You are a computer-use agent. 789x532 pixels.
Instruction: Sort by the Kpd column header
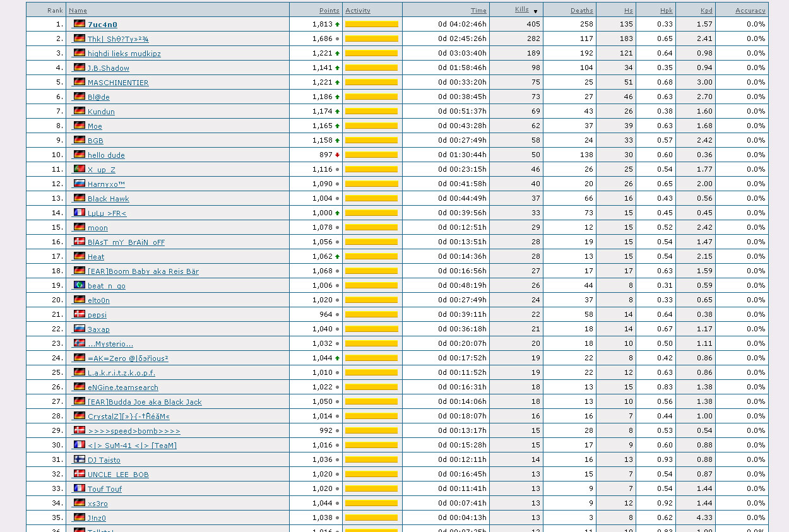point(706,11)
